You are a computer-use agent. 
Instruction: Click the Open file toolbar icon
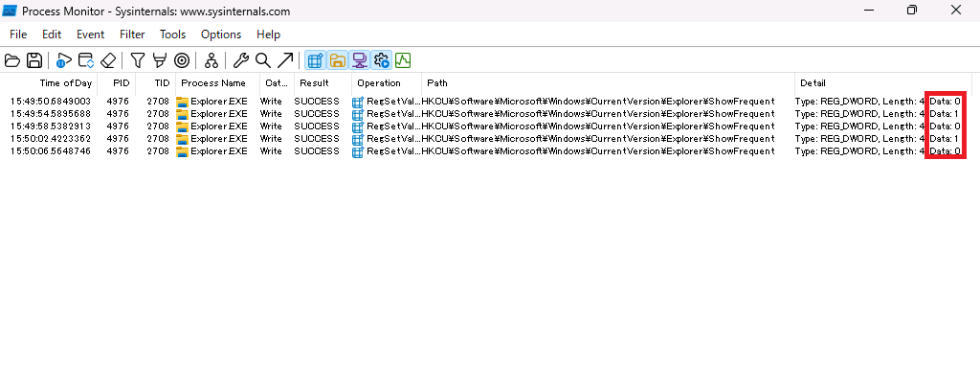(x=12, y=60)
